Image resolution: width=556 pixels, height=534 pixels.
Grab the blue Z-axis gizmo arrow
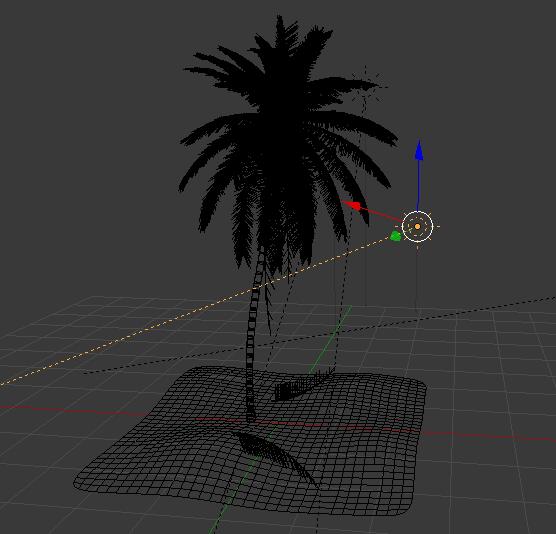[419, 151]
